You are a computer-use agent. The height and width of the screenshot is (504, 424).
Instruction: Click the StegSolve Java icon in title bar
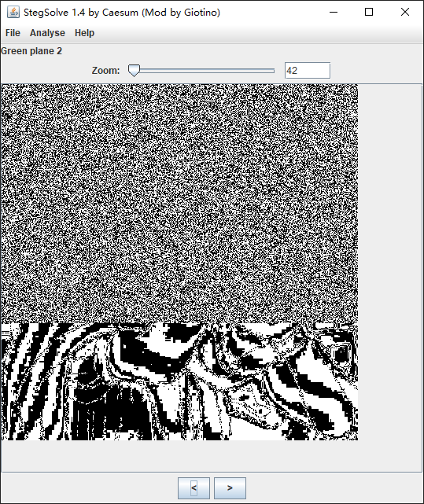tap(13, 13)
